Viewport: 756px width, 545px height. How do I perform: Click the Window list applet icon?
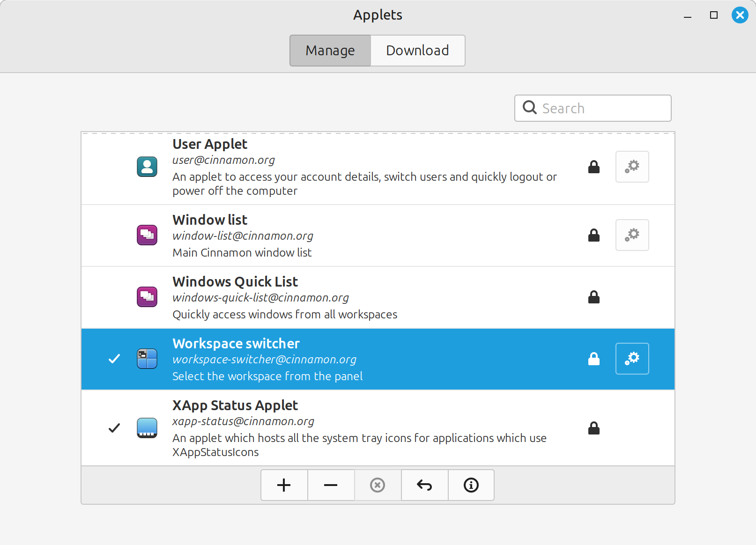click(147, 235)
